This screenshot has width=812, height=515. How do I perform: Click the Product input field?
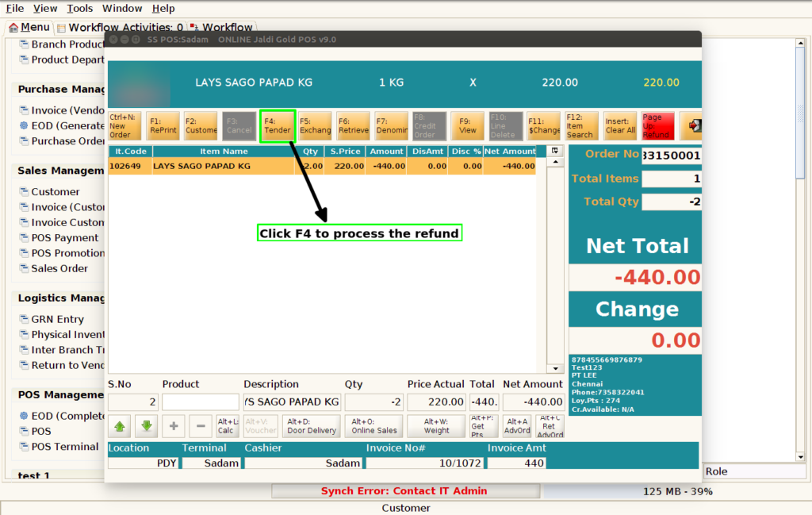201,402
